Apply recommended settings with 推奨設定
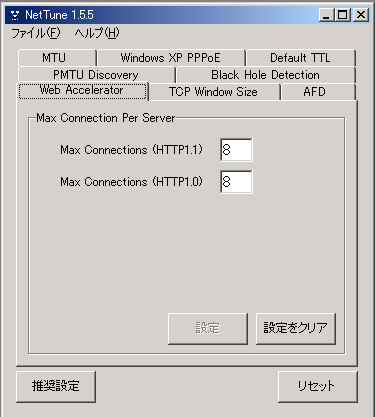 click(56, 386)
